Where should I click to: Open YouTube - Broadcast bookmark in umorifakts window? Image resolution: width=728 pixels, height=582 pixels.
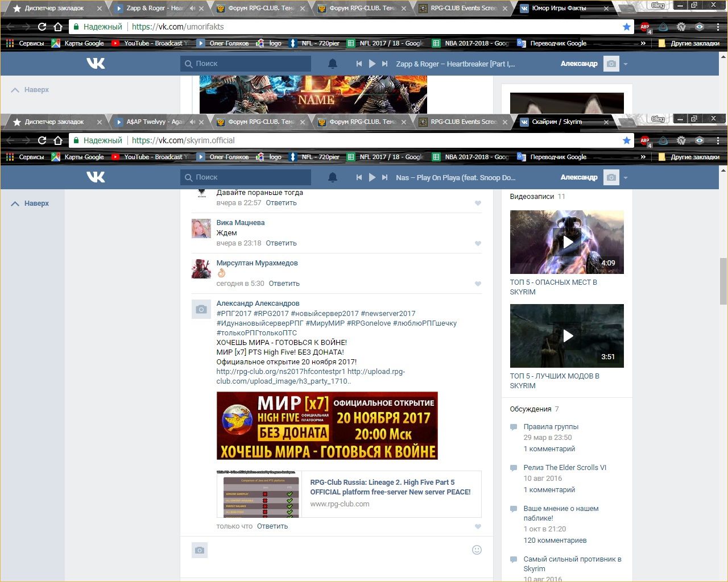point(150,43)
